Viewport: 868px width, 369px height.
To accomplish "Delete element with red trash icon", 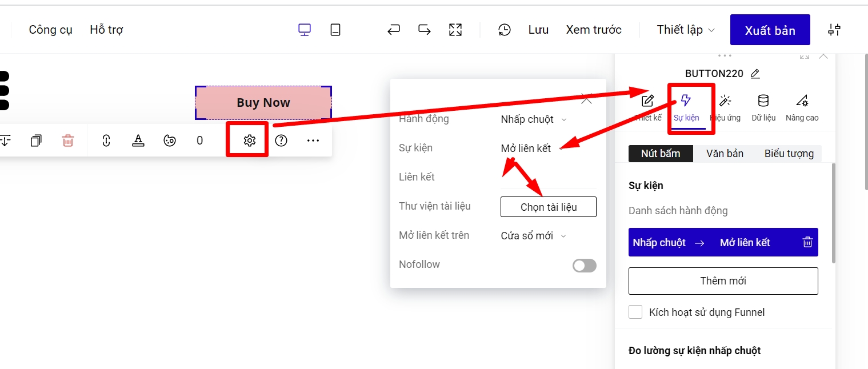I will [68, 141].
